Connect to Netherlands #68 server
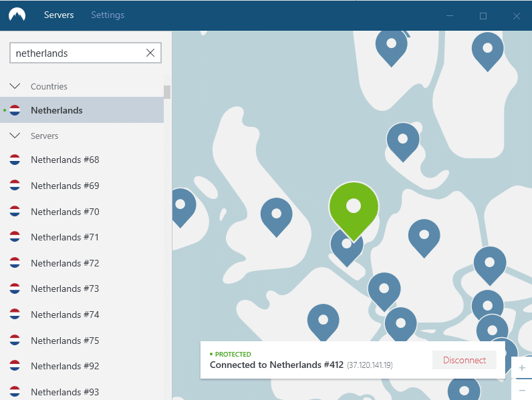The width and height of the screenshot is (532, 400). click(x=82, y=160)
